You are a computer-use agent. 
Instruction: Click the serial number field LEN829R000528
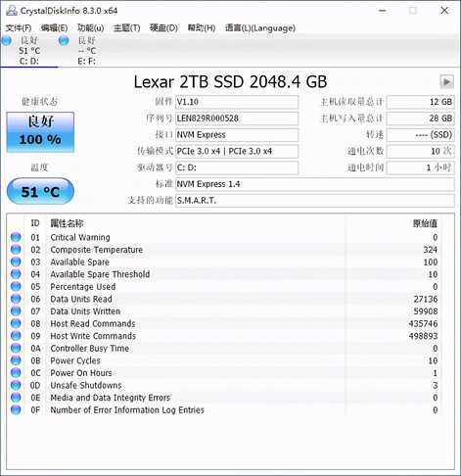(237, 119)
